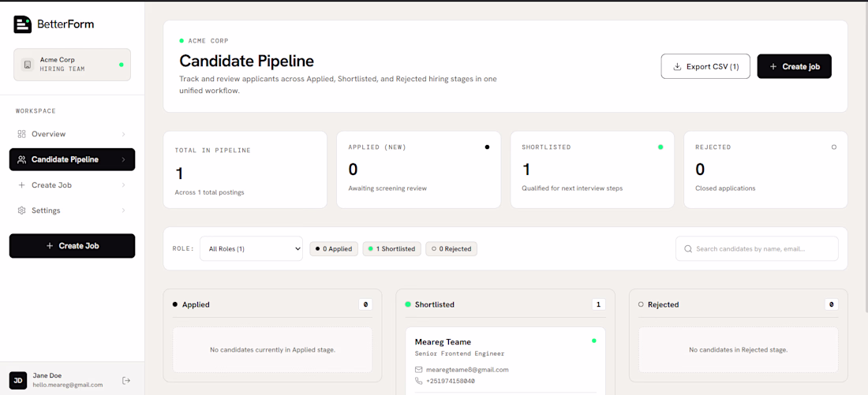Screen dimensions: 868x395
Task: Click the Total in Pipeline stat card
Action: (x=245, y=170)
